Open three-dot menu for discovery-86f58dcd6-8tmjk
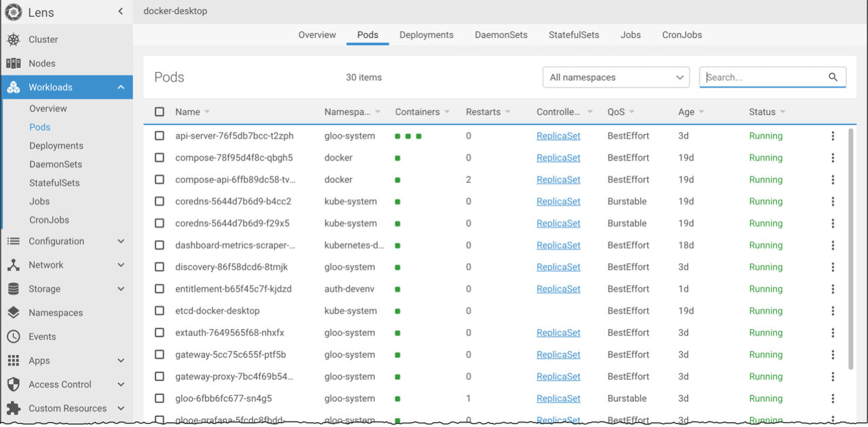 point(833,267)
